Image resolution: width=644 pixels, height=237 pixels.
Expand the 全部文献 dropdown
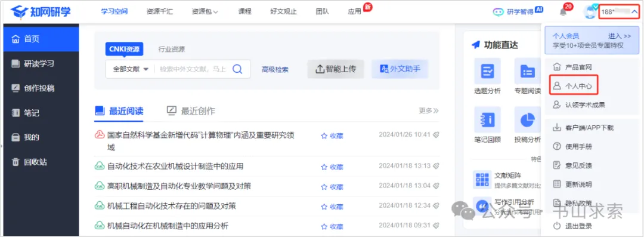130,69
